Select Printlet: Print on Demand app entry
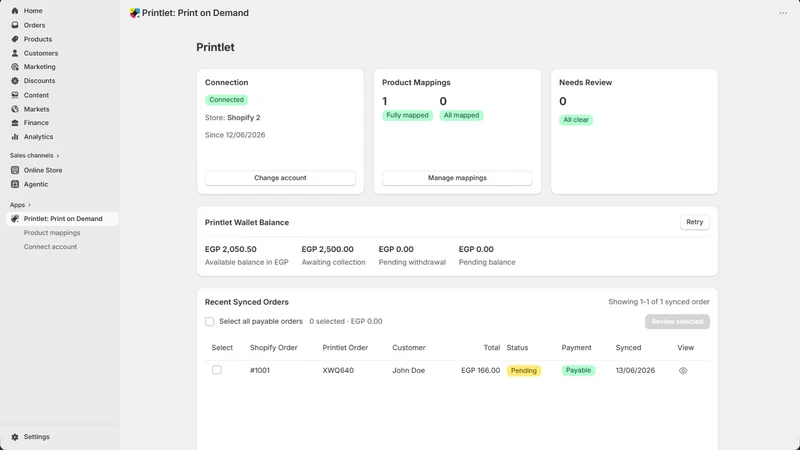Viewport: 800px width, 450px height. (x=62, y=219)
